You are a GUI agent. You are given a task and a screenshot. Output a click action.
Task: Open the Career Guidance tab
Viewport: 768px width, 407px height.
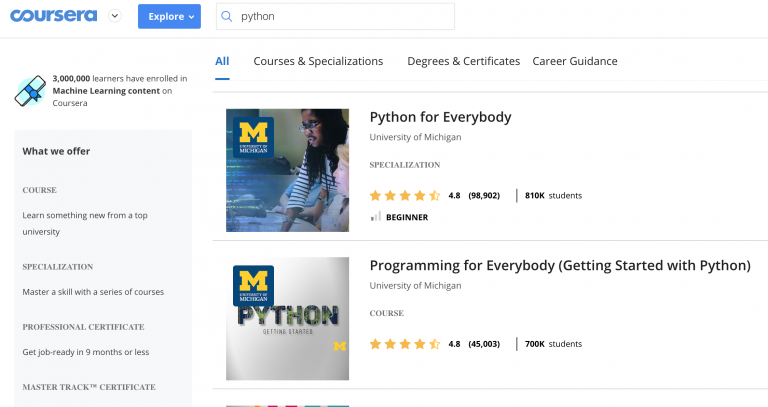575,61
